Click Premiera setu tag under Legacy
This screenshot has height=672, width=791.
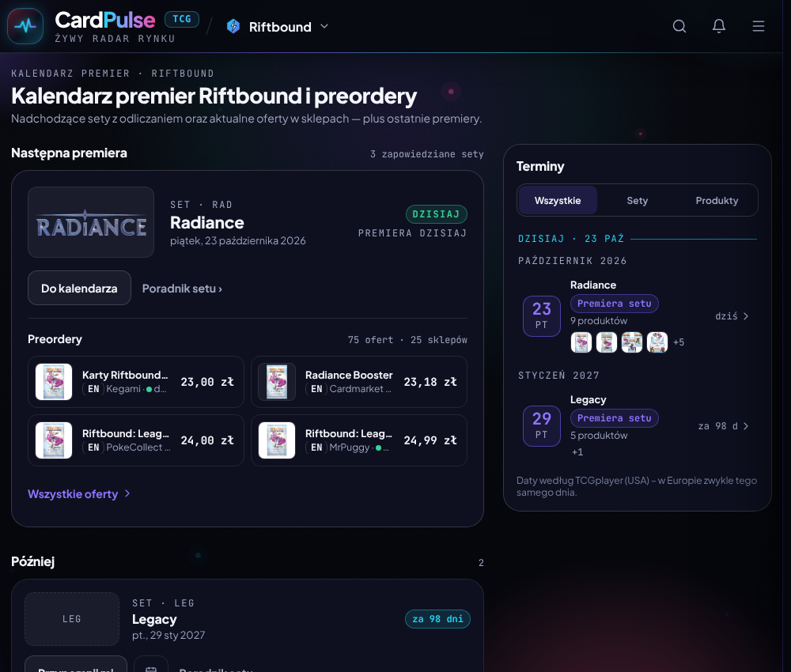pos(614,418)
